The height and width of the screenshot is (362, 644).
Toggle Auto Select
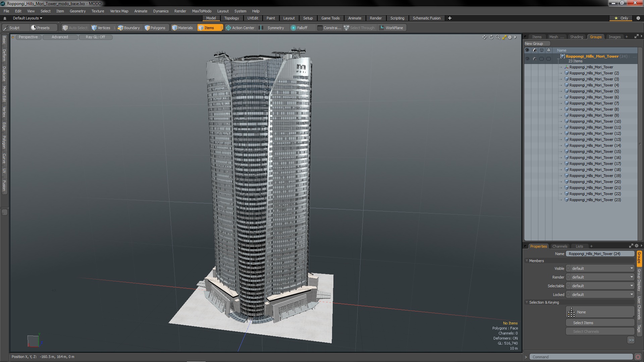point(75,28)
